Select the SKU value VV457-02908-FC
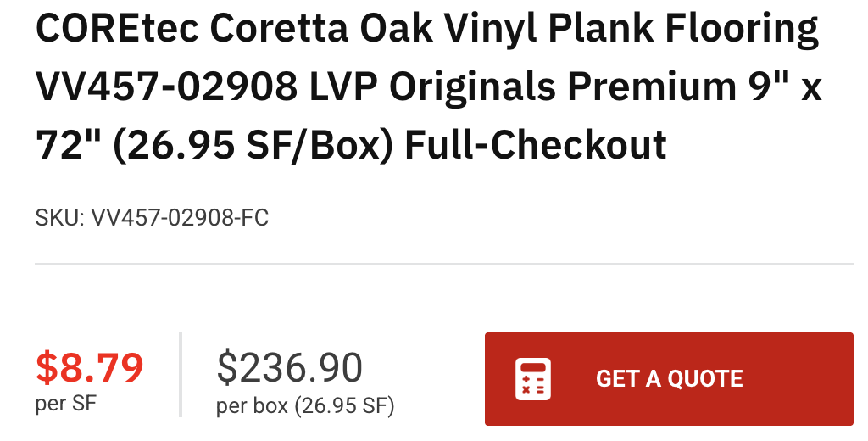The width and height of the screenshot is (868, 441). 180,218
